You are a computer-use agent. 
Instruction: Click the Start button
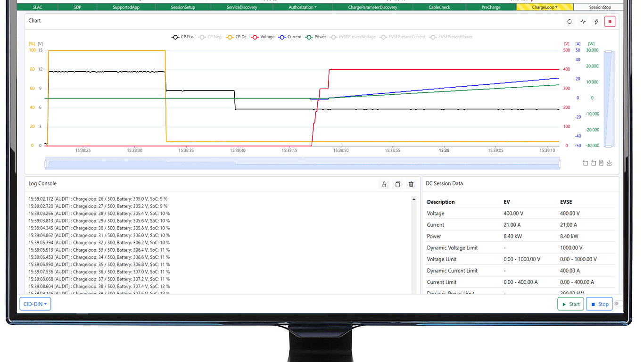tap(570, 304)
